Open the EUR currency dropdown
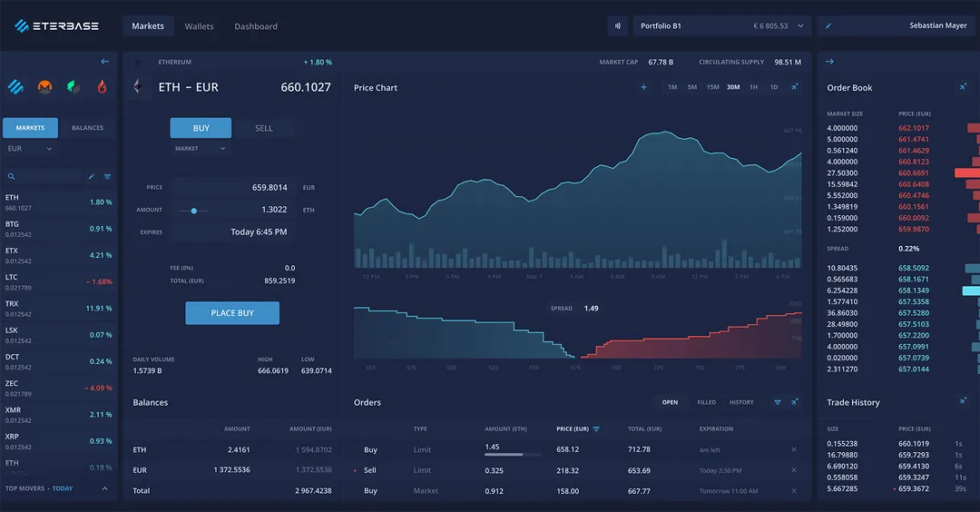980x512 pixels. 29,149
